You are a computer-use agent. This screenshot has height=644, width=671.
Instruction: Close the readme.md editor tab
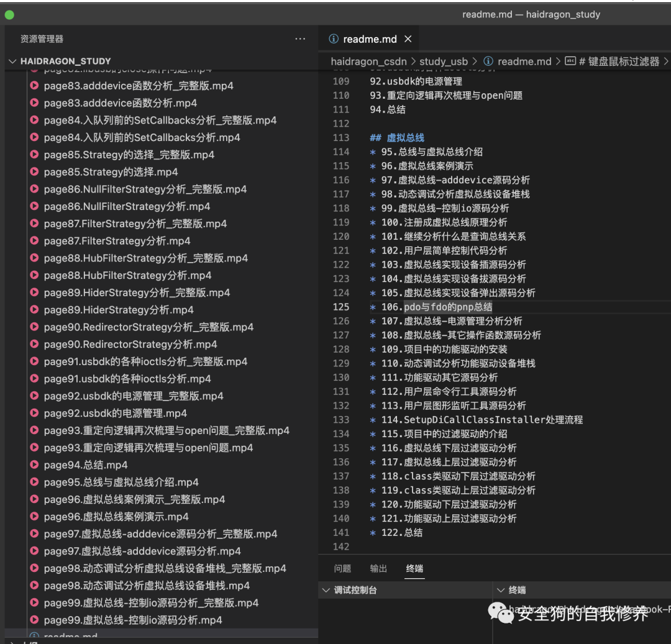tap(408, 39)
